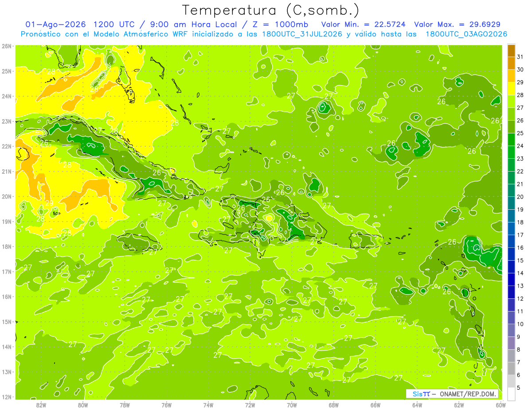Click the 15N latitude axis label

pos(7,321)
